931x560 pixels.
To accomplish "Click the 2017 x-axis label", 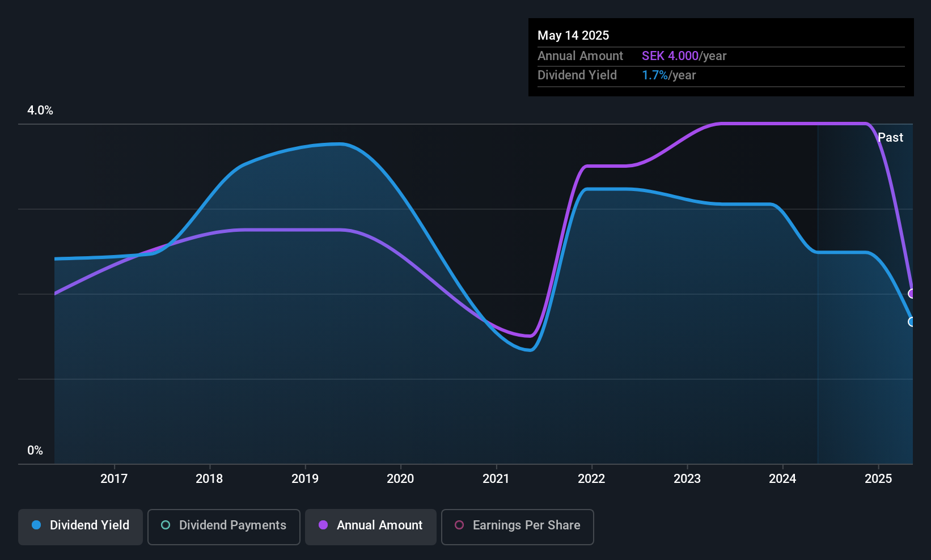I will tap(114, 479).
